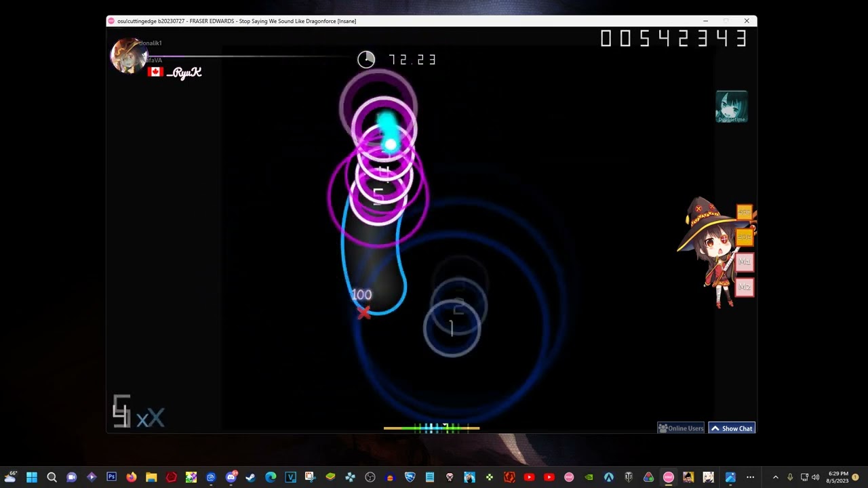Open the Photos app taskbar icon
Screen dimensions: 868x488
tap(730, 477)
